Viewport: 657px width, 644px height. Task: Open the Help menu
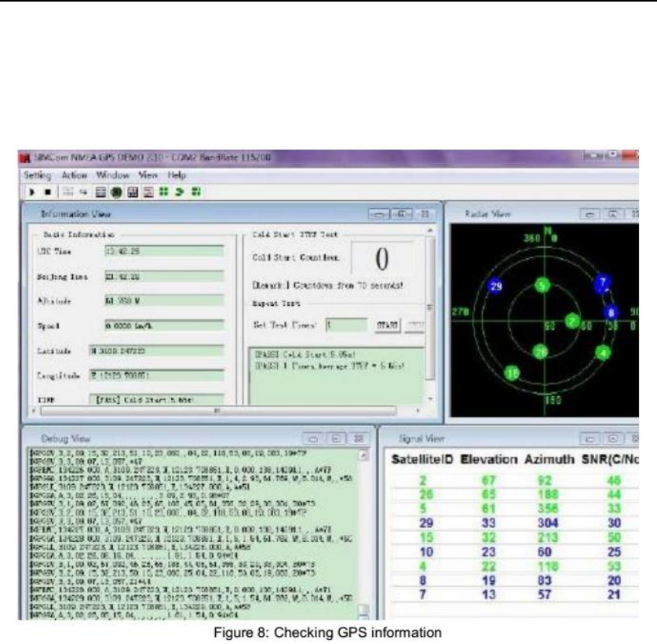click(x=177, y=175)
